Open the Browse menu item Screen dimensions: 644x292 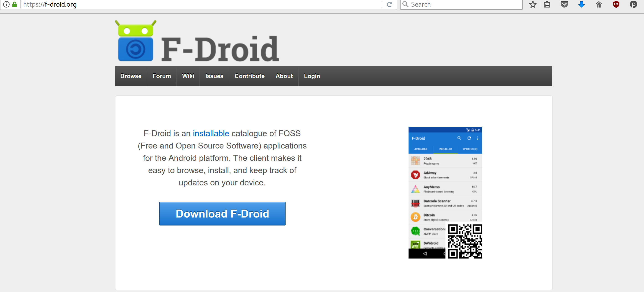131,76
